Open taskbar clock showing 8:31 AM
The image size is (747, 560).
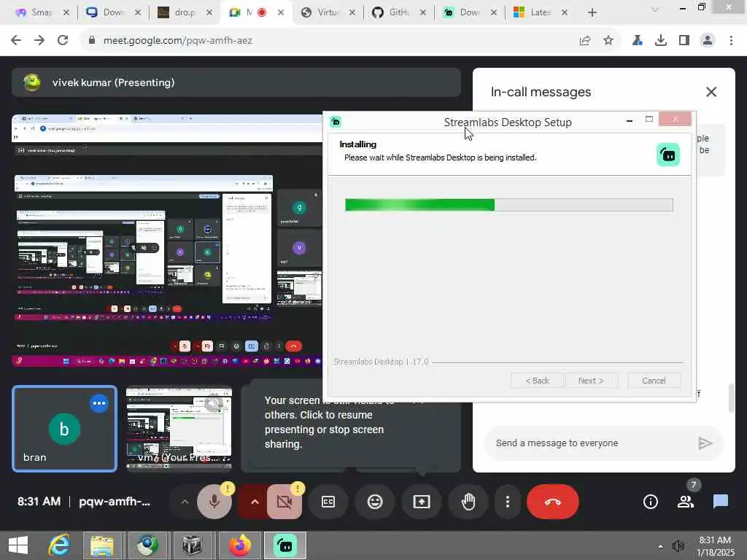pyautogui.click(x=715, y=546)
